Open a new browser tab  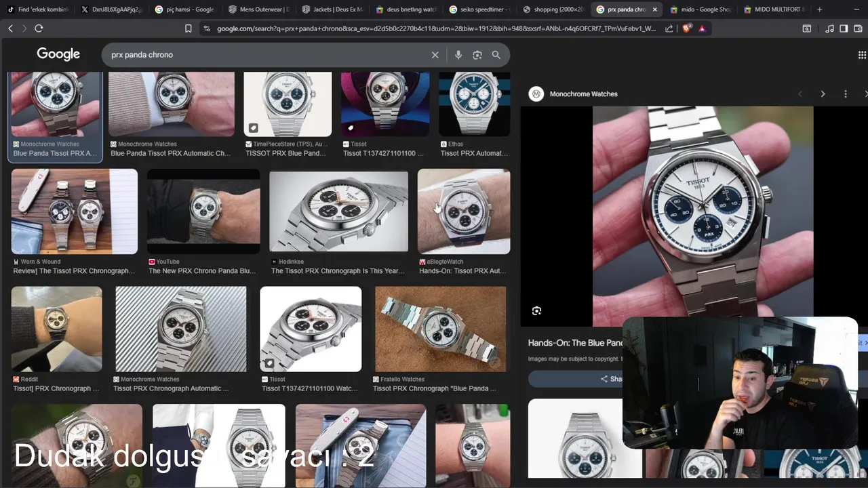(820, 9)
